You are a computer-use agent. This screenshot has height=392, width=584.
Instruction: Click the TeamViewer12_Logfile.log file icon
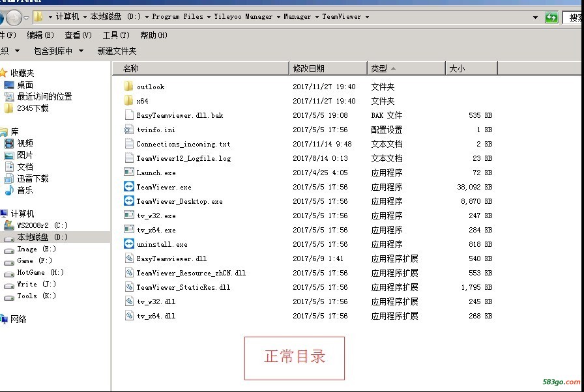(x=129, y=158)
